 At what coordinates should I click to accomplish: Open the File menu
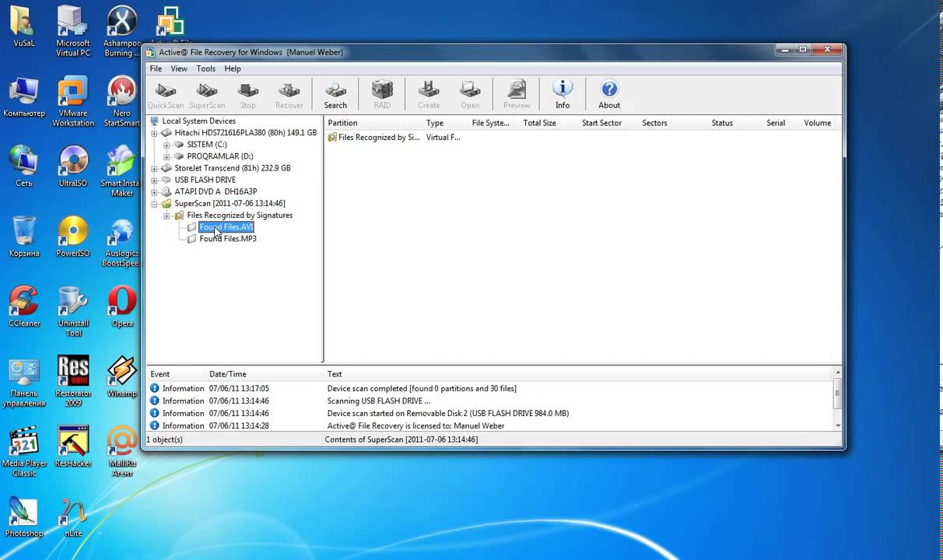(x=156, y=68)
